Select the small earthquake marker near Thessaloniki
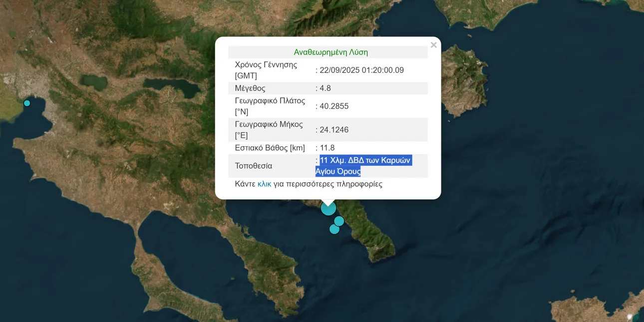This screenshot has width=644, height=322. 27,103
